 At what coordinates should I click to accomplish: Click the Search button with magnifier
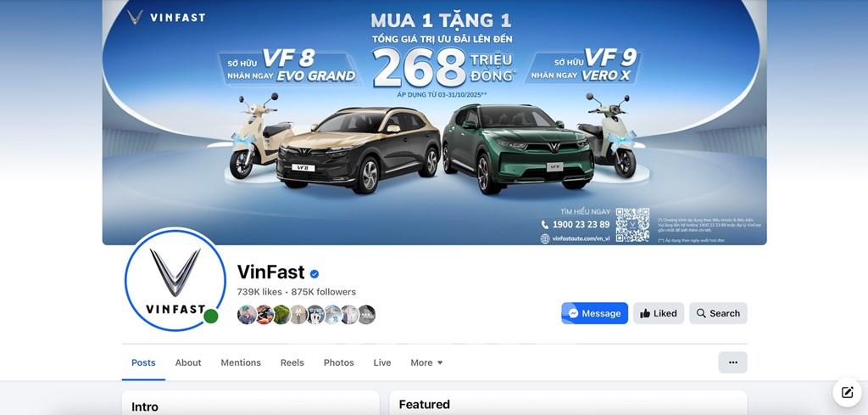click(718, 313)
